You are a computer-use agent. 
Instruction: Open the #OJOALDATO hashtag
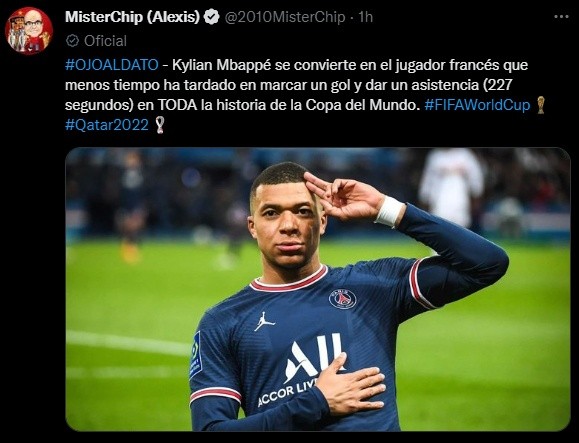[x=112, y=65]
